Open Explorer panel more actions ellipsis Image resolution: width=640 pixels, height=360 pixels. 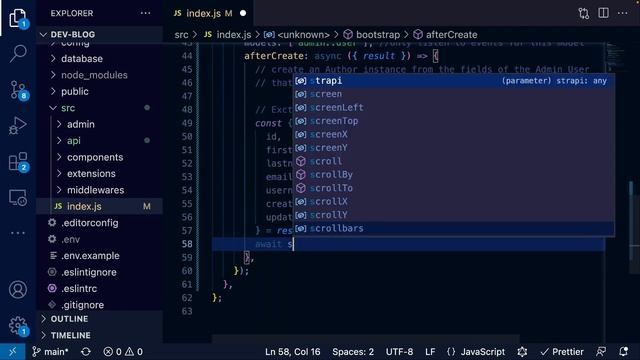pyautogui.click(x=145, y=13)
